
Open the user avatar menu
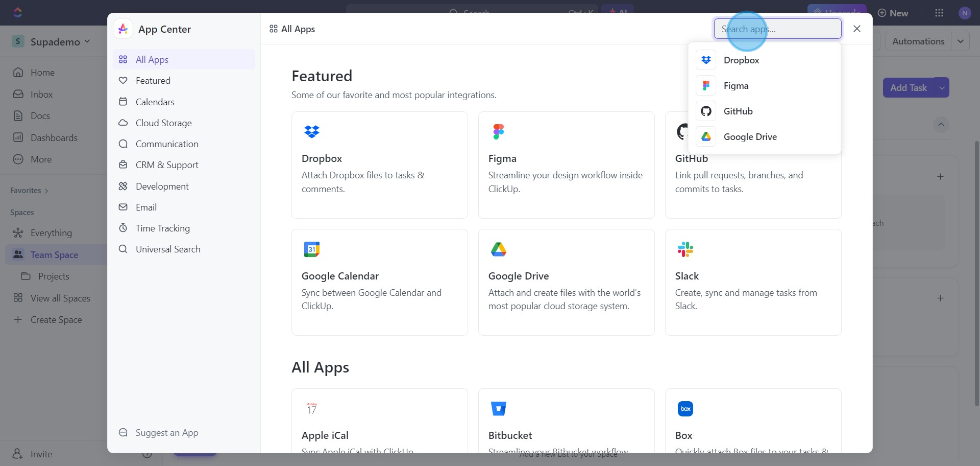point(965,13)
